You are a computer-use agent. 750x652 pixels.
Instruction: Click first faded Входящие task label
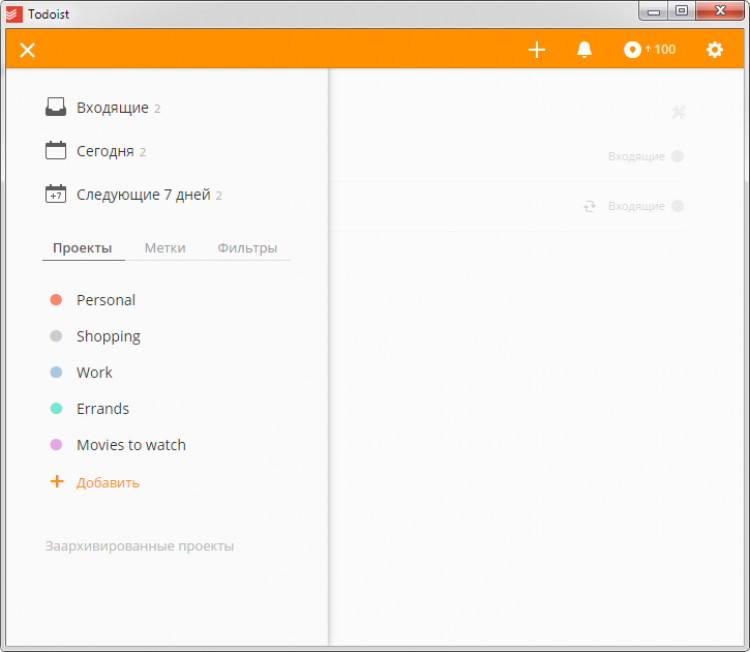(x=636, y=156)
